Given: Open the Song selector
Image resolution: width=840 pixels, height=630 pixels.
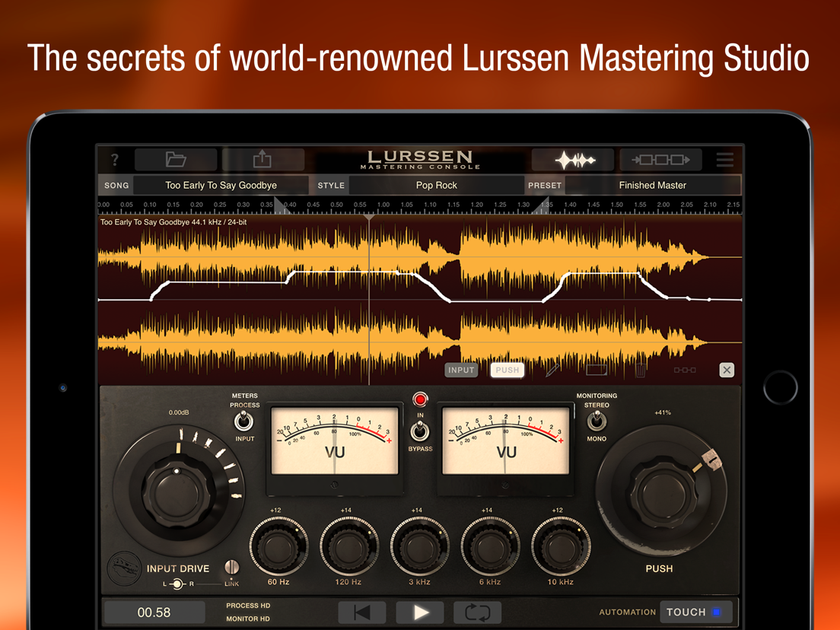Looking at the screenshot, I should pyautogui.click(x=221, y=186).
